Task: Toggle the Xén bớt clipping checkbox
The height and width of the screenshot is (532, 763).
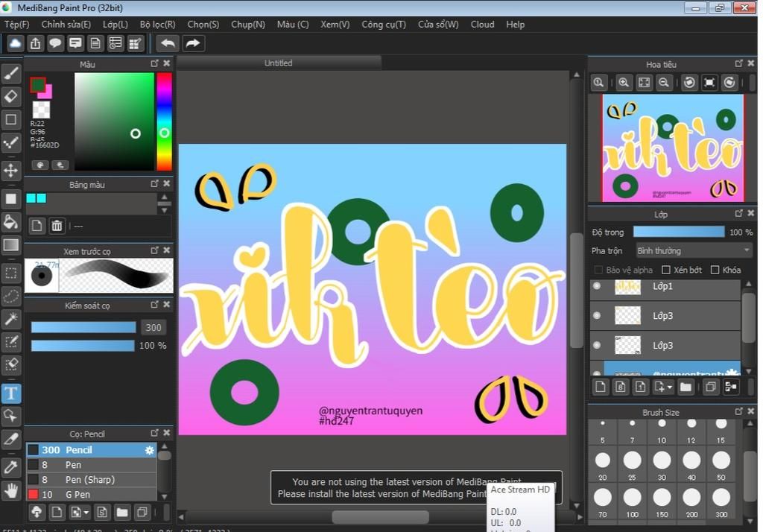Action: coord(666,270)
